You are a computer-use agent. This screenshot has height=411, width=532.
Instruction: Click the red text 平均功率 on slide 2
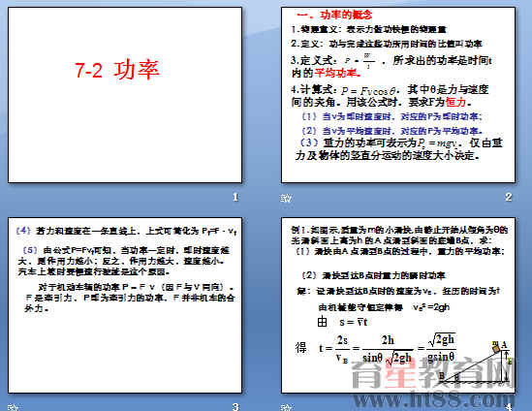[338, 73]
